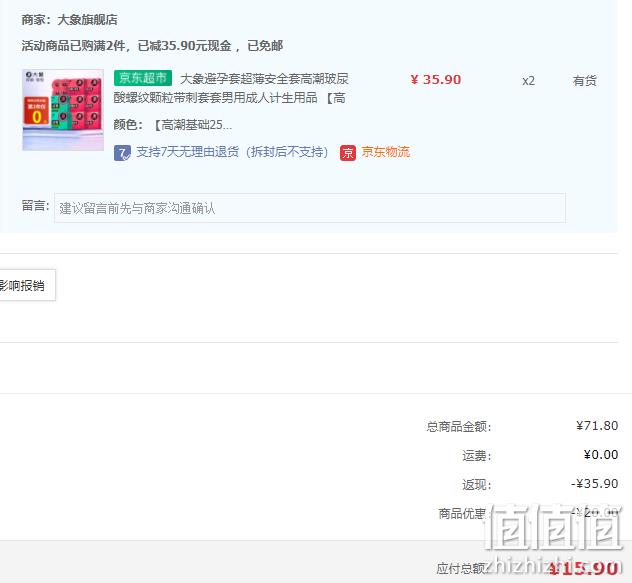Viewport: 632px width, 583px height.
Task: Select the 应付总额 label
Action: tap(461, 568)
